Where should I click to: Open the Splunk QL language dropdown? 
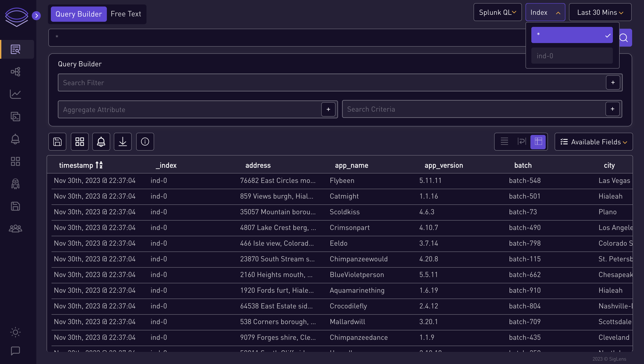pos(498,12)
